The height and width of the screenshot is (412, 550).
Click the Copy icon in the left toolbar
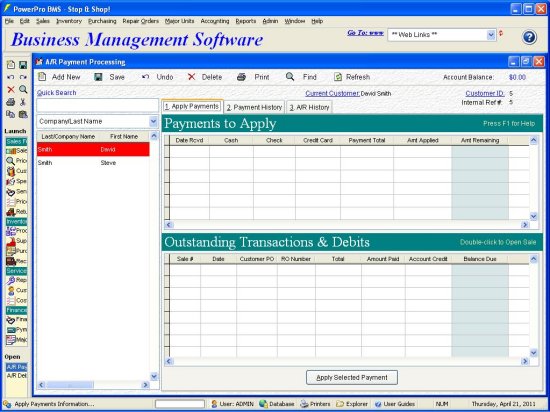click(x=11, y=114)
